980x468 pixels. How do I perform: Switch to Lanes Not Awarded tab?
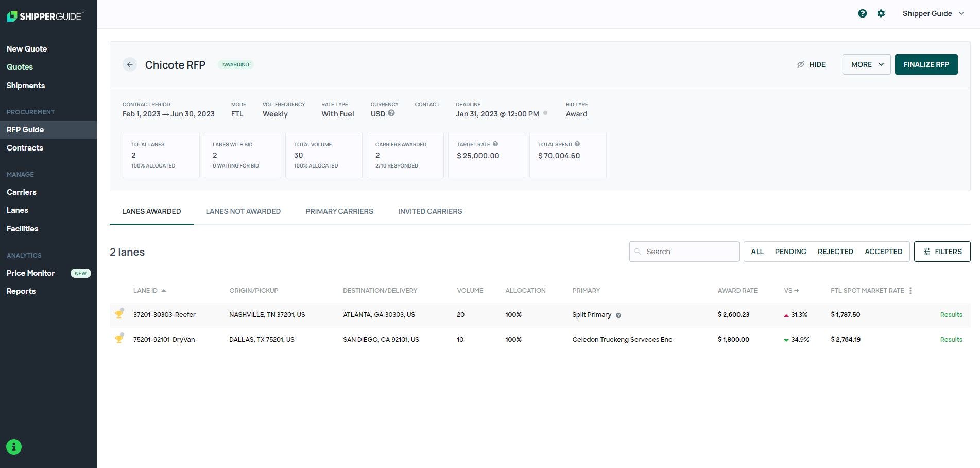243,211
